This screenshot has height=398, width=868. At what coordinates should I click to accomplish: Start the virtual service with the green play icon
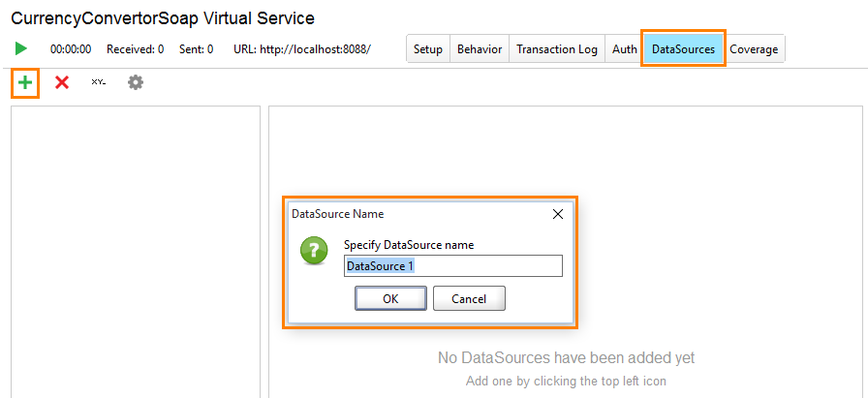point(21,48)
